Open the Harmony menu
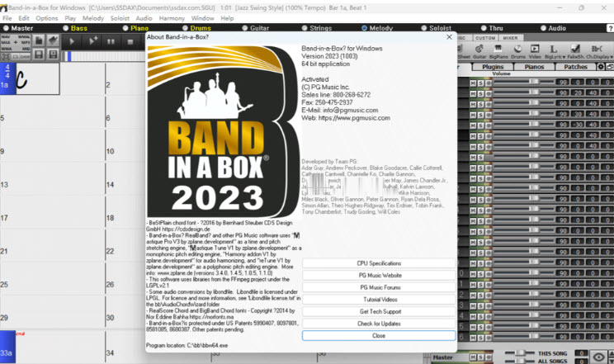Viewport: 614px width, 364px height. [172, 17]
